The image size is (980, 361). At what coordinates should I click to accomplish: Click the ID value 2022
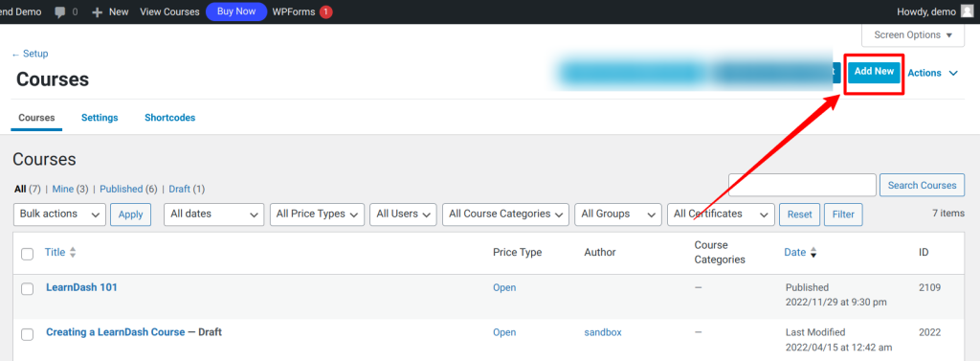(x=929, y=332)
